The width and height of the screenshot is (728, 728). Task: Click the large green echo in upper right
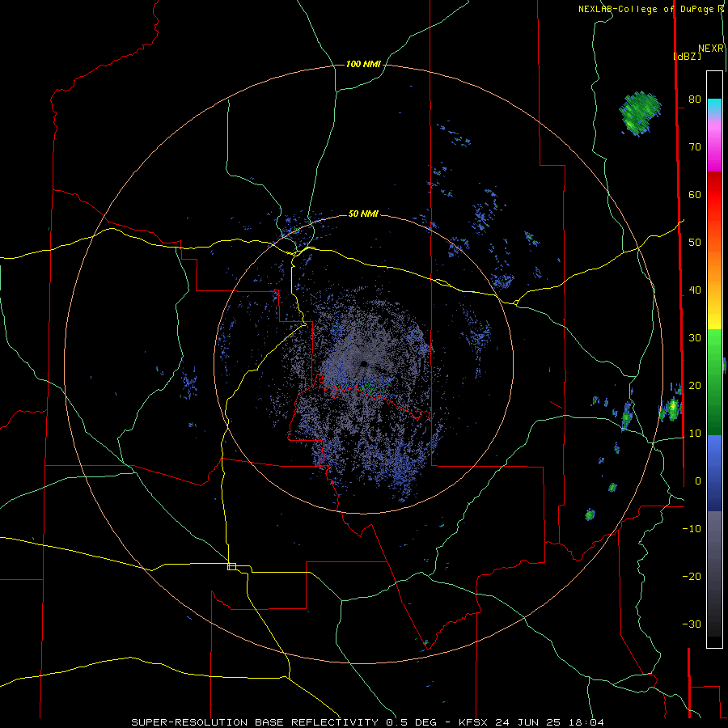tap(639, 112)
